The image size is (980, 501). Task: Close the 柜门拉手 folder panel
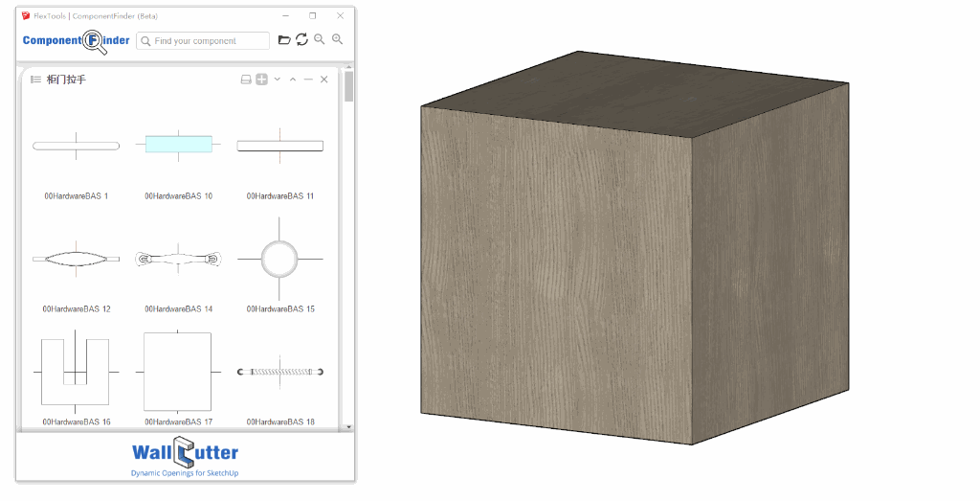[x=324, y=80]
